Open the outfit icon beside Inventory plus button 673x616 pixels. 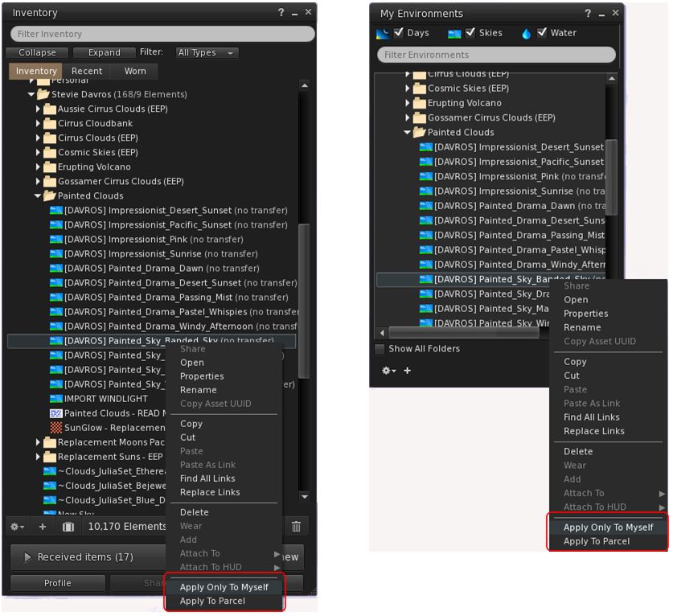68,527
